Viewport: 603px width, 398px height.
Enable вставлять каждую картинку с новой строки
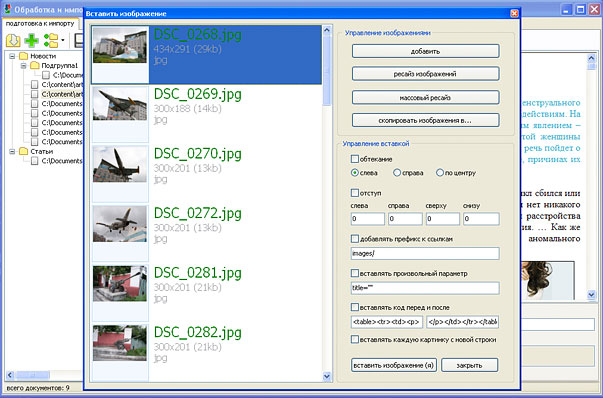(x=355, y=340)
